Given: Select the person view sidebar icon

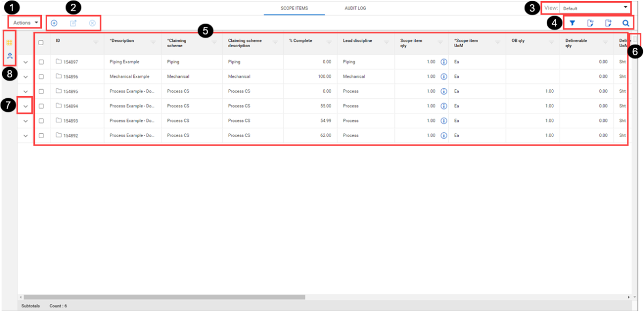Looking at the screenshot, I should tap(10, 55).
